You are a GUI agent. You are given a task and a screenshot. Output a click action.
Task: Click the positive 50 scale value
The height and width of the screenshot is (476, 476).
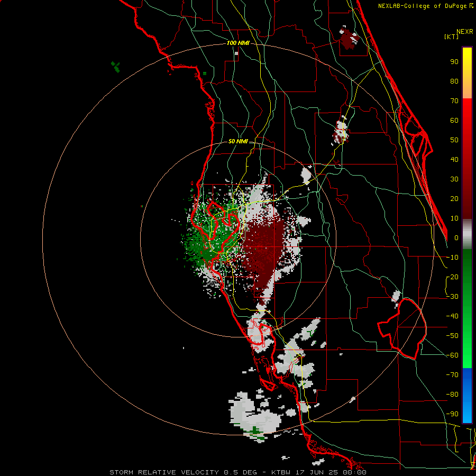(x=454, y=140)
